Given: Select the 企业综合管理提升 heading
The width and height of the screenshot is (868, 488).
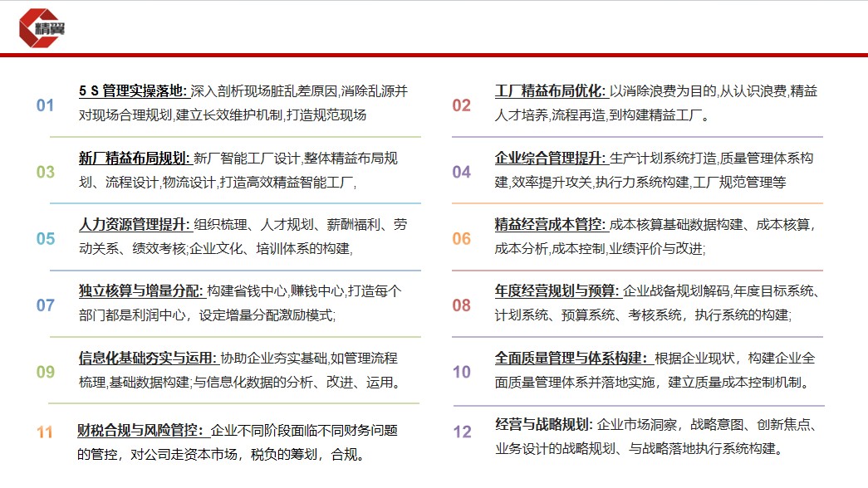Looking at the screenshot, I should pos(549,158).
